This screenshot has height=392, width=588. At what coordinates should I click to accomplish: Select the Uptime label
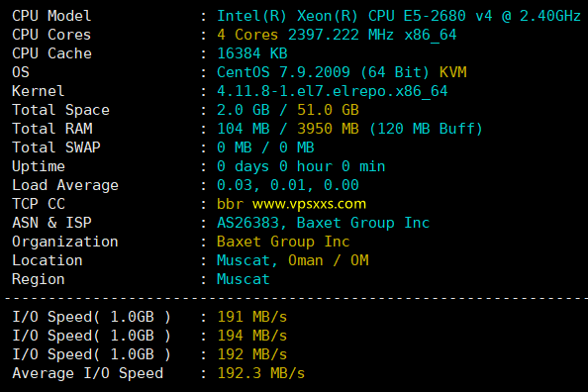pos(39,166)
